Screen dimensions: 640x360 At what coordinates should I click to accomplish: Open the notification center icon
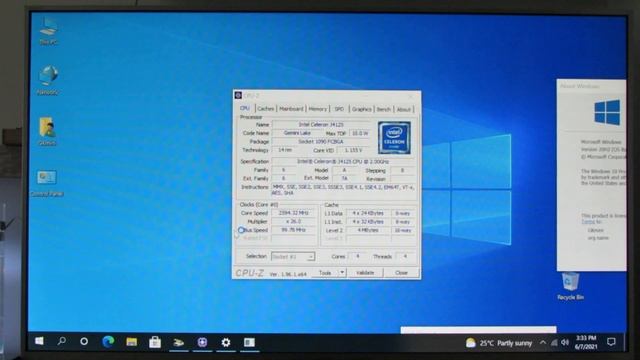[x=611, y=342]
